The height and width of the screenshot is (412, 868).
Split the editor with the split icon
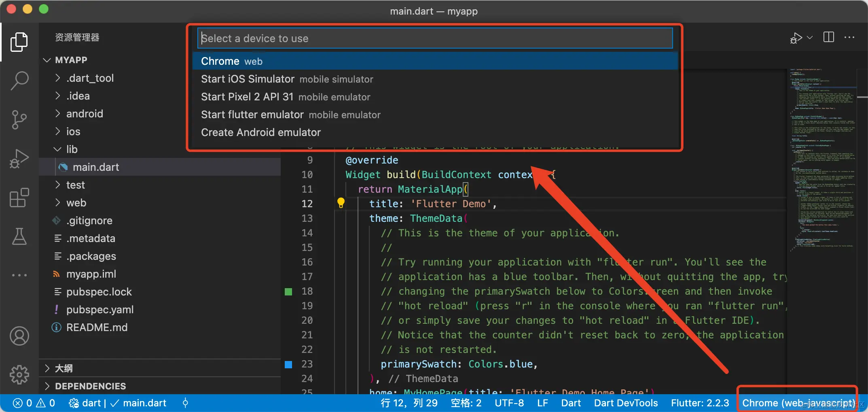point(828,37)
